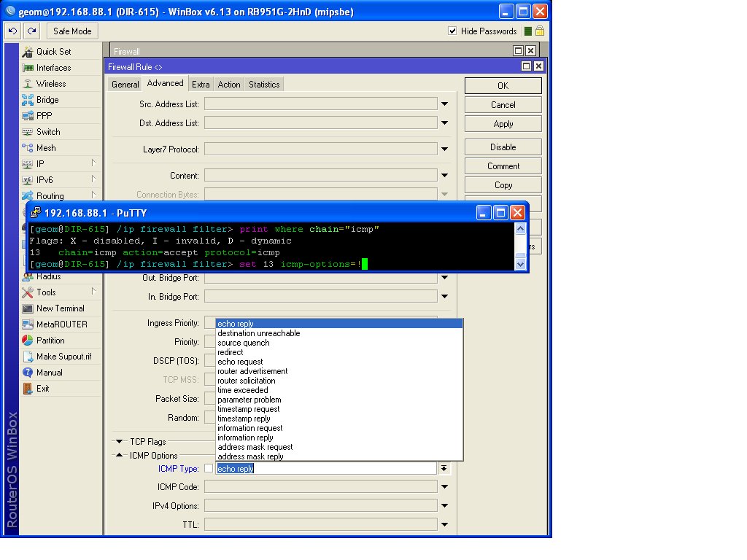Enable Safe Mode in the toolbar
This screenshot has width=747, height=560.
click(71, 31)
